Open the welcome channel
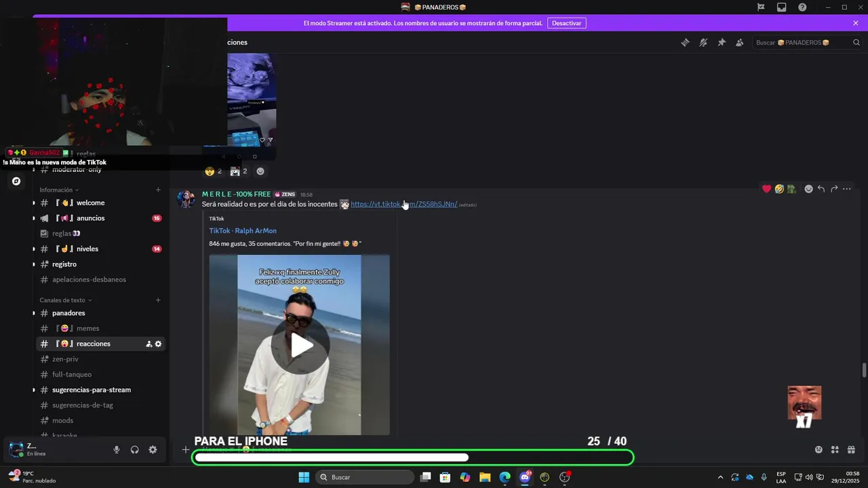The height and width of the screenshot is (488, 868). tap(100, 203)
